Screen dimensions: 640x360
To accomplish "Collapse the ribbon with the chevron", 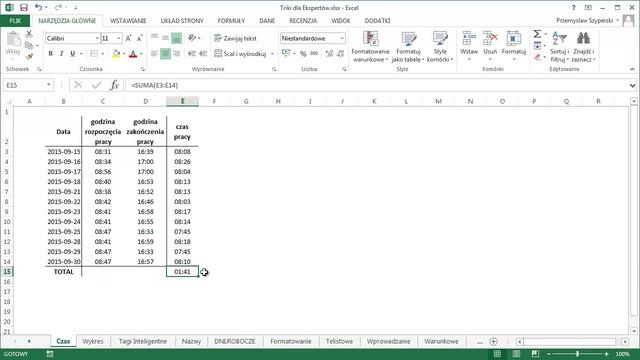I will point(632,69).
